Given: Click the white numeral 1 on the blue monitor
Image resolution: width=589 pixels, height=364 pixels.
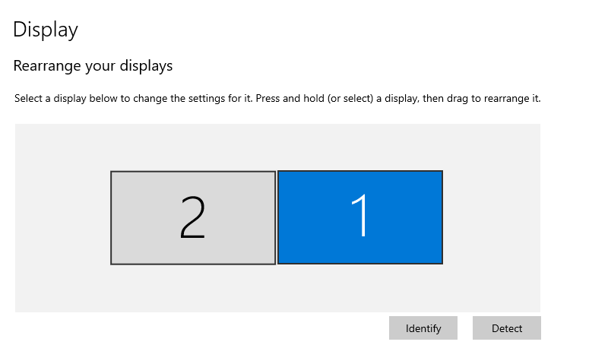Looking at the screenshot, I should pyautogui.click(x=359, y=215).
